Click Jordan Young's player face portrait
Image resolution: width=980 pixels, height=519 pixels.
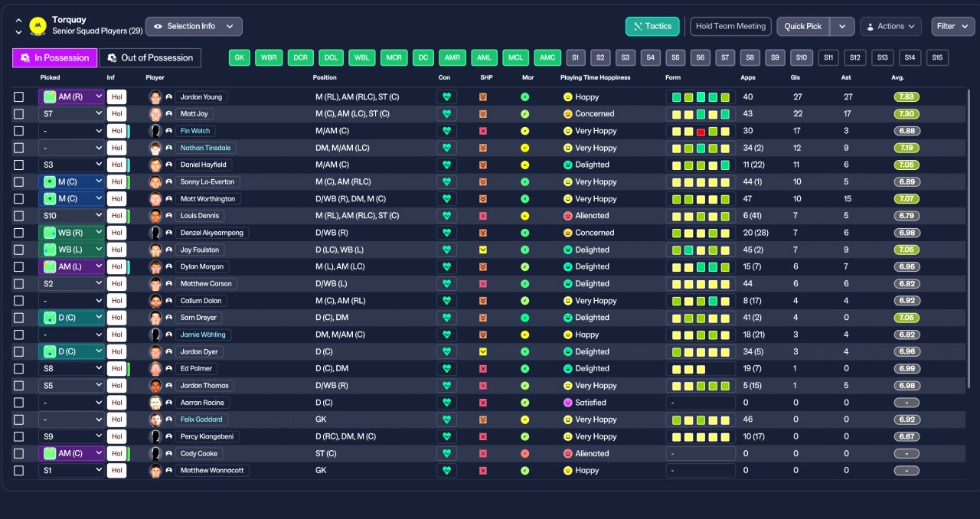[x=155, y=97]
